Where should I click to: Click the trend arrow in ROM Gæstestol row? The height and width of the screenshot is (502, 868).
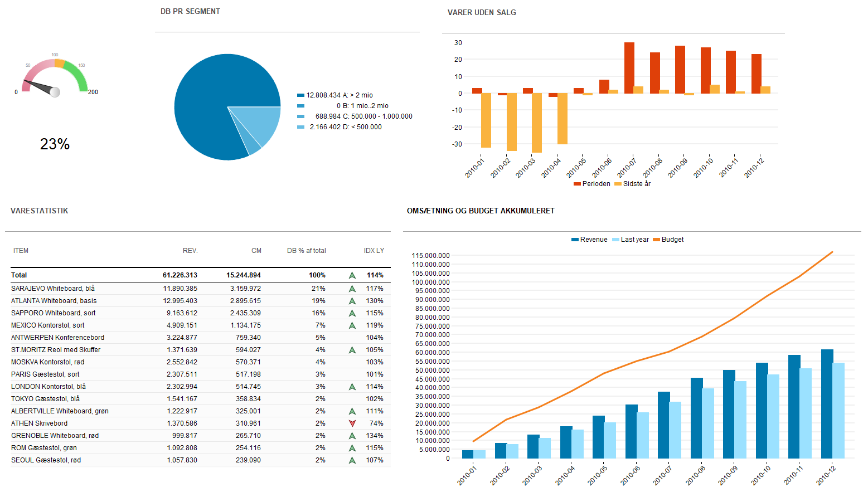pos(352,448)
